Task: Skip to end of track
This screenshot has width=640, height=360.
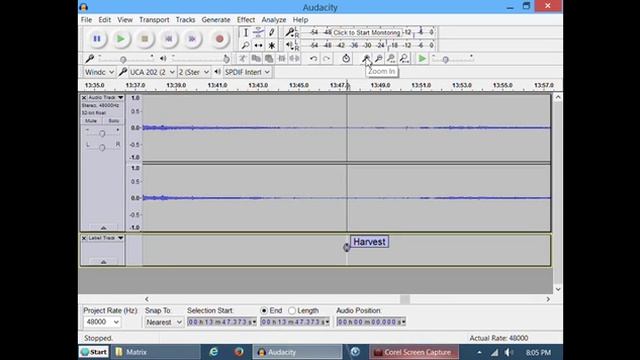Action: click(192, 39)
